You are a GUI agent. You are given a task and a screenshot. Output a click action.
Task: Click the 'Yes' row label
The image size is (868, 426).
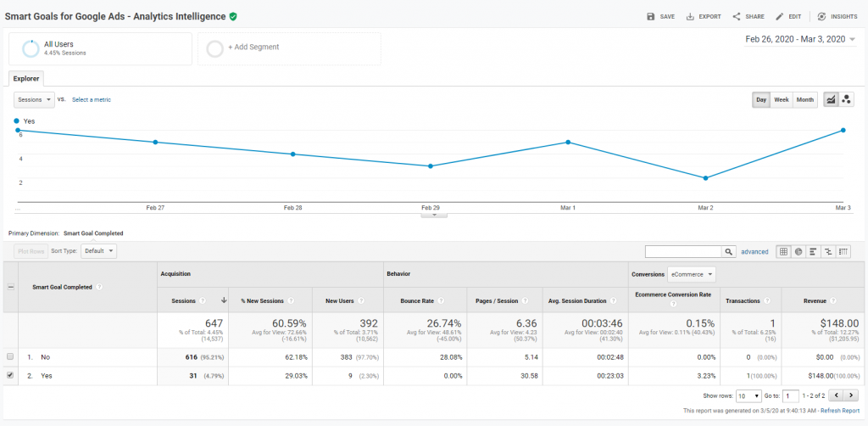coord(46,376)
